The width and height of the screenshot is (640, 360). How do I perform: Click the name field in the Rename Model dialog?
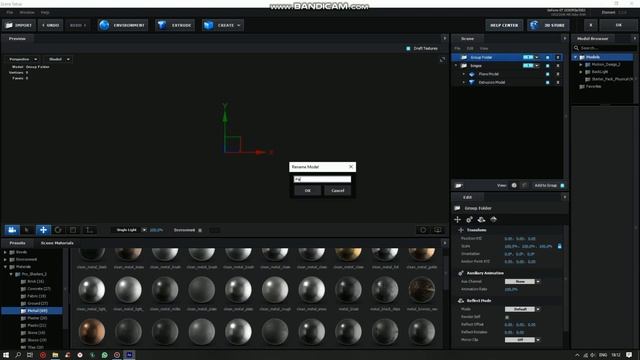point(322,179)
